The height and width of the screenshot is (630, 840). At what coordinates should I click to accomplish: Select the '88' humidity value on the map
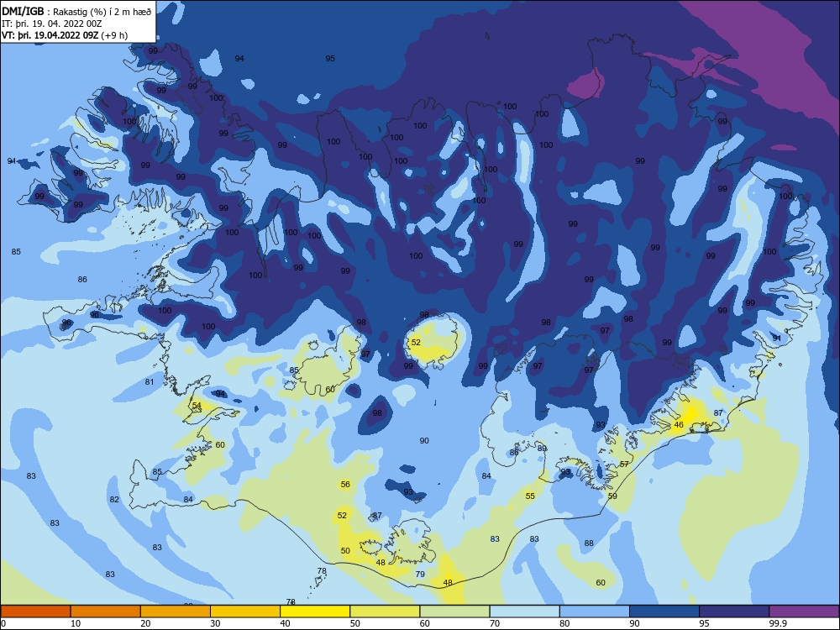(x=589, y=543)
